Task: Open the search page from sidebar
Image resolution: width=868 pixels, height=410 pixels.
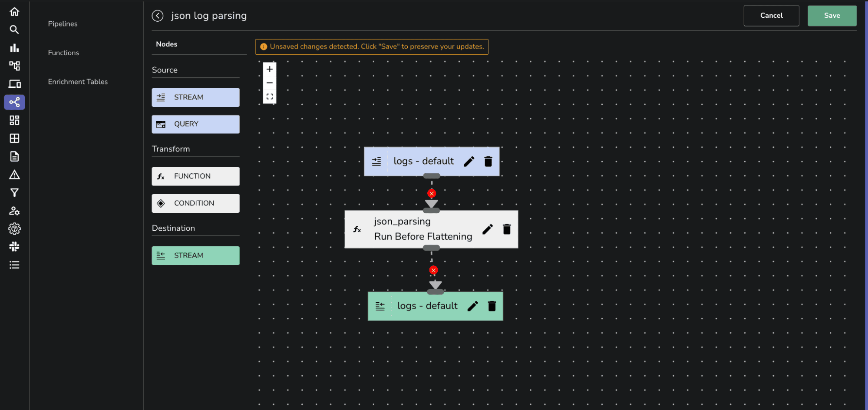Action: click(x=14, y=30)
